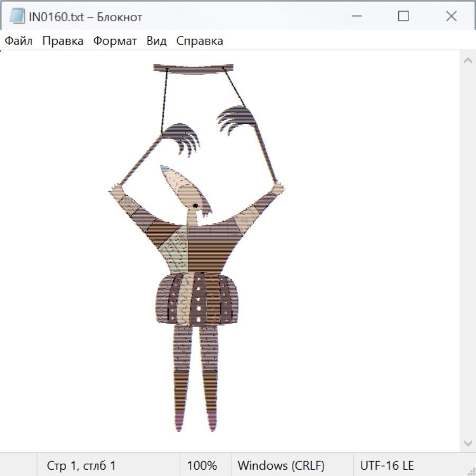This screenshot has height=476, width=476.
Task: Open the Вид menu
Action: click(x=156, y=41)
